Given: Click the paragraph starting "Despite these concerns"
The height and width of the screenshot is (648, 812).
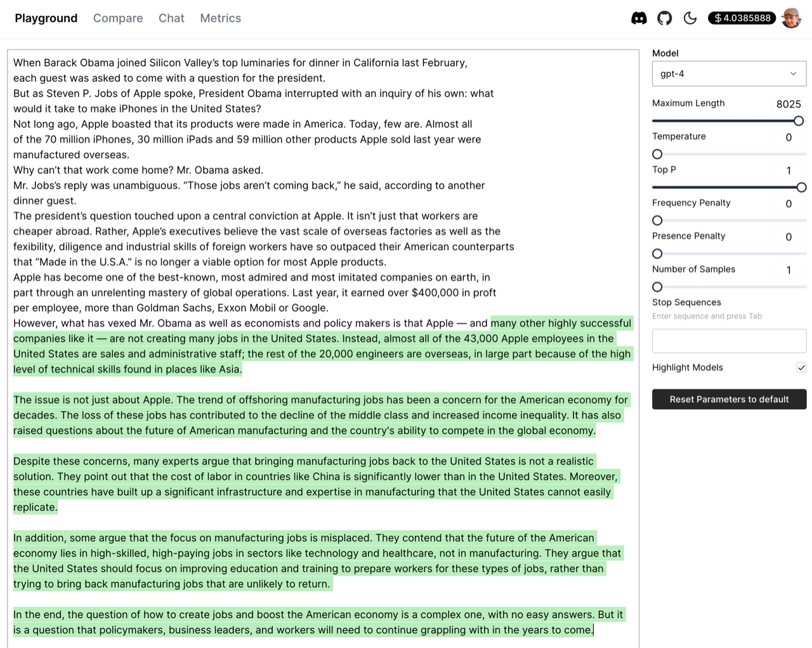Looking at the screenshot, I should tap(315, 484).
